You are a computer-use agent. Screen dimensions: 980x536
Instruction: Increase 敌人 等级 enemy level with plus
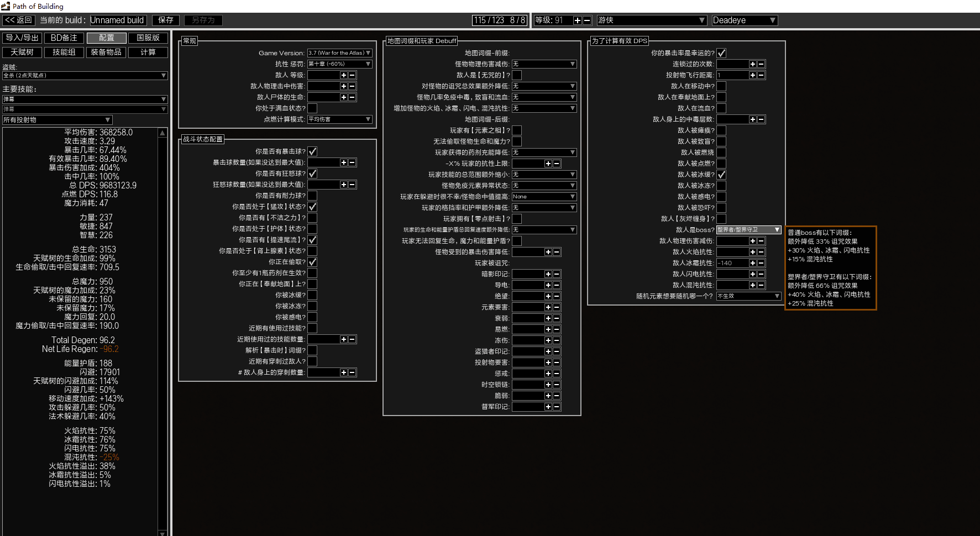[343, 75]
